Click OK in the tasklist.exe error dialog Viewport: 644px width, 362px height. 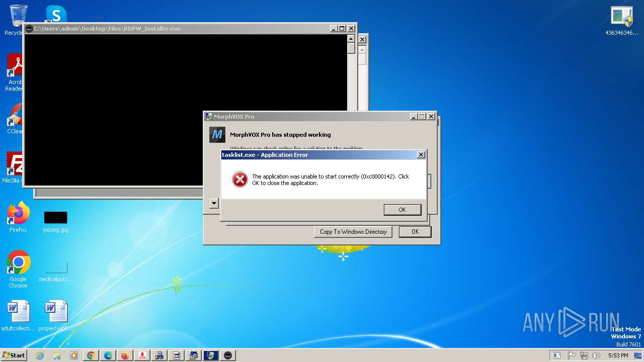click(402, 210)
